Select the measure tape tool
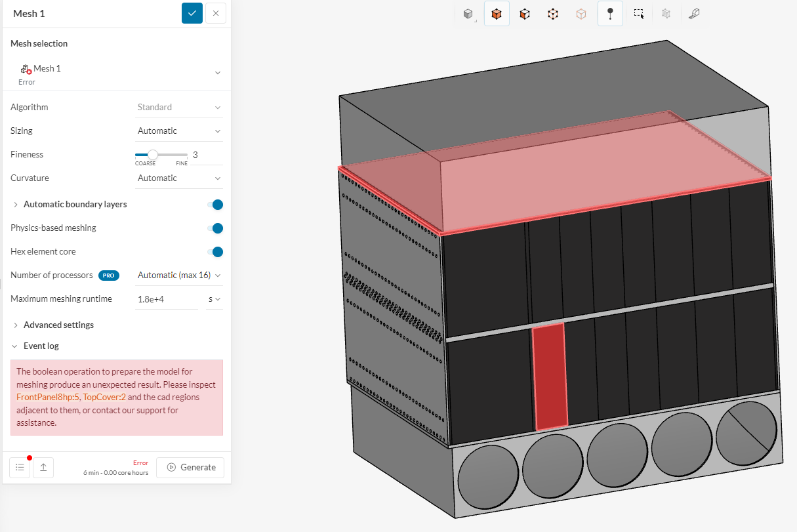This screenshot has height=532, width=797. coord(694,14)
